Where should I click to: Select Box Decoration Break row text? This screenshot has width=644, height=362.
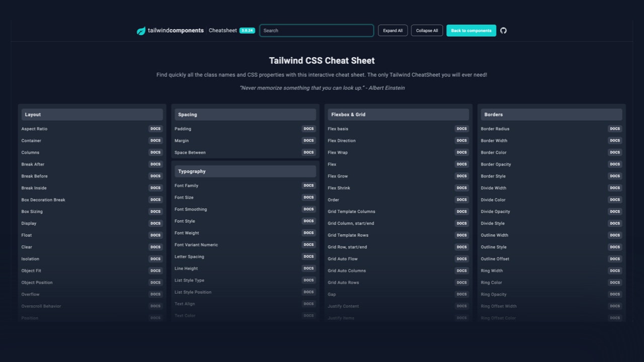43,200
